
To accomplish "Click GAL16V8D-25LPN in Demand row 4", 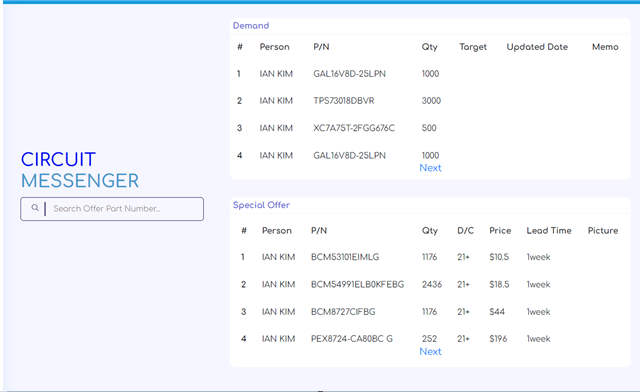I will click(x=349, y=156).
